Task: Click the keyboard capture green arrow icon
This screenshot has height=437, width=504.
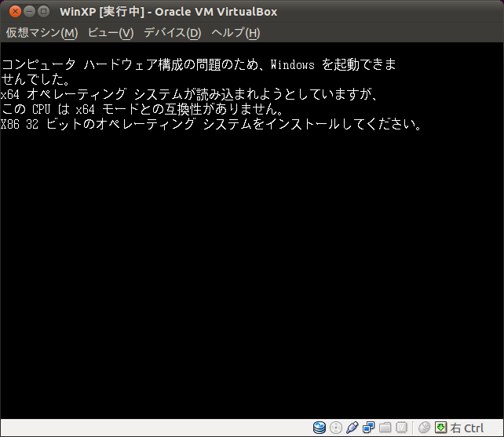Action: click(x=440, y=428)
